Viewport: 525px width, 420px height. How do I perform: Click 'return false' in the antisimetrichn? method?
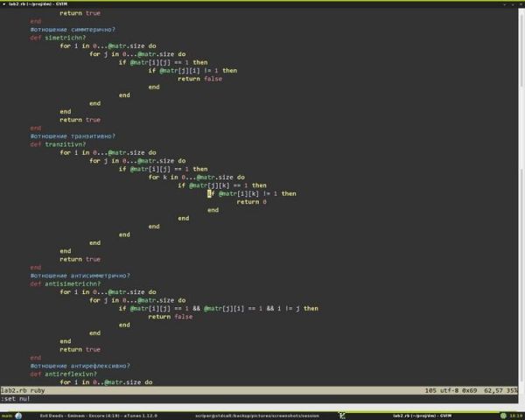(x=171, y=317)
